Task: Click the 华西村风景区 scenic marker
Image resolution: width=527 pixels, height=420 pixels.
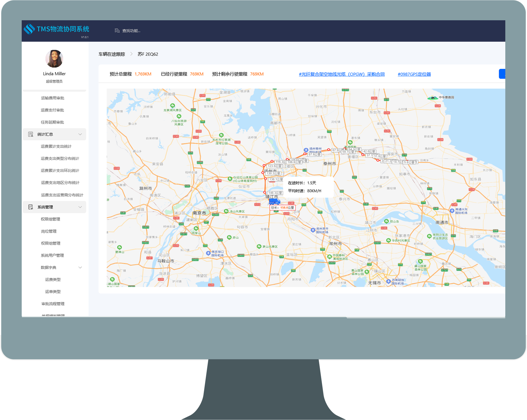Action: click(x=388, y=240)
